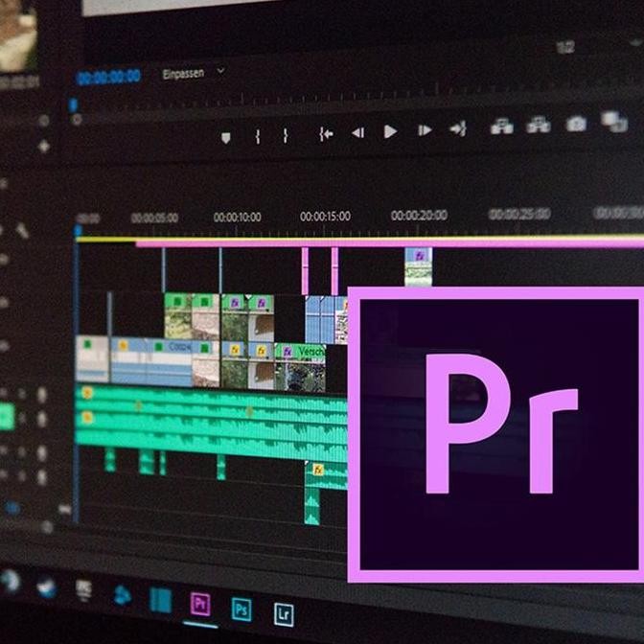Click the Lift button
The width and height of the screenshot is (644, 644).
point(502,126)
